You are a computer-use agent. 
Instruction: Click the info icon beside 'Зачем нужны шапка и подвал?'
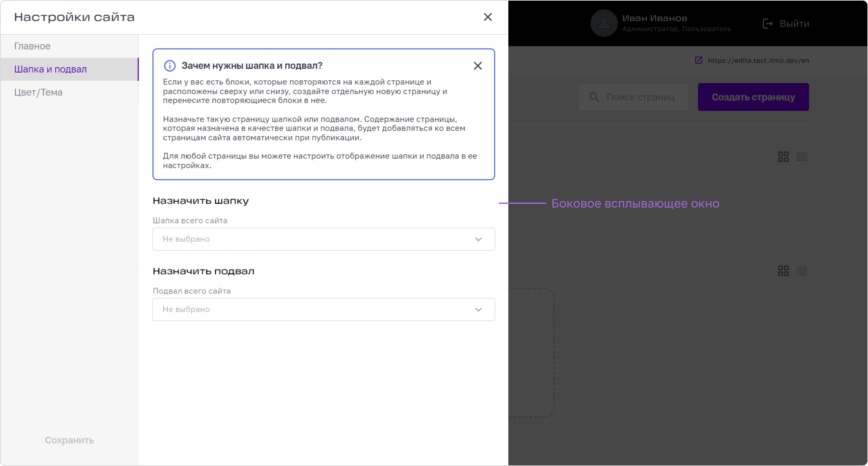(169, 66)
